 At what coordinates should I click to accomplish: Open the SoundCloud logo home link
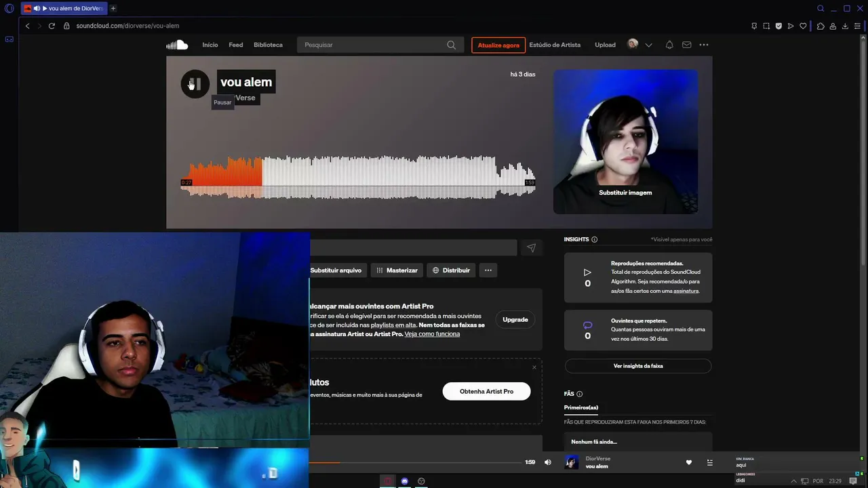click(x=177, y=45)
